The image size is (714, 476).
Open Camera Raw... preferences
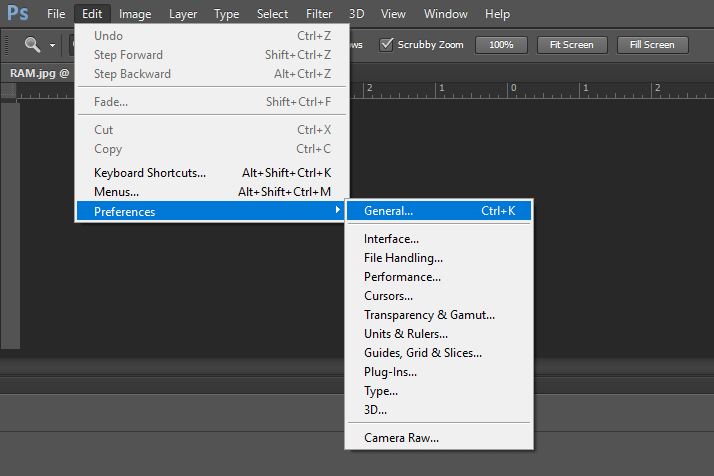click(x=439, y=438)
